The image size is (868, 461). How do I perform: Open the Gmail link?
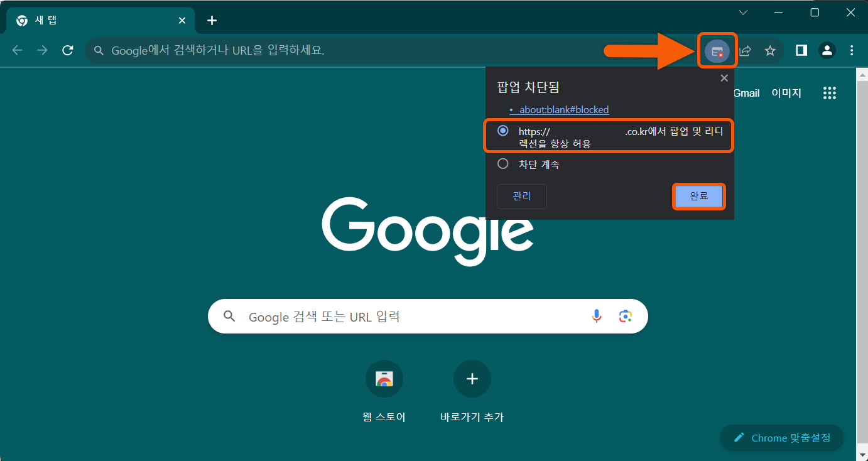747,93
